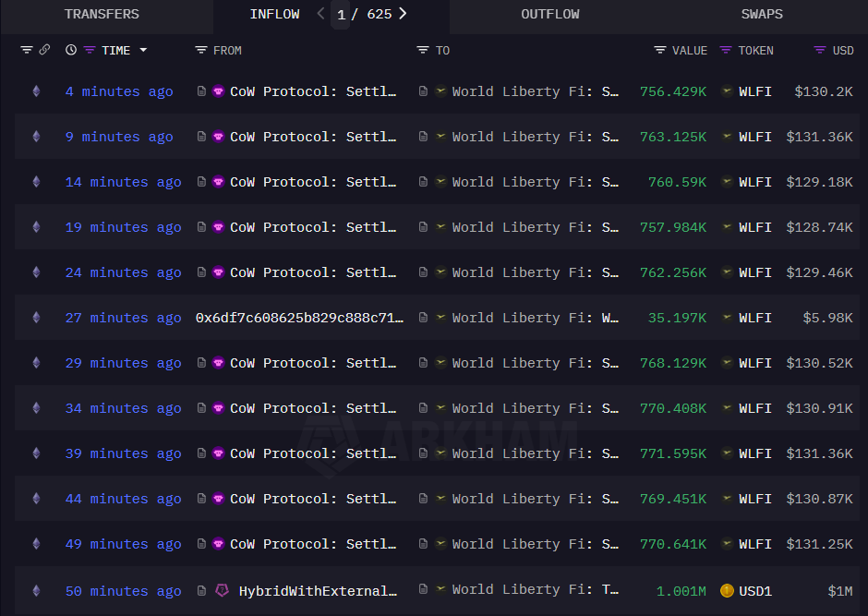Image resolution: width=868 pixels, height=616 pixels.
Task: Toggle the TOKEN column filter
Action: (726, 50)
